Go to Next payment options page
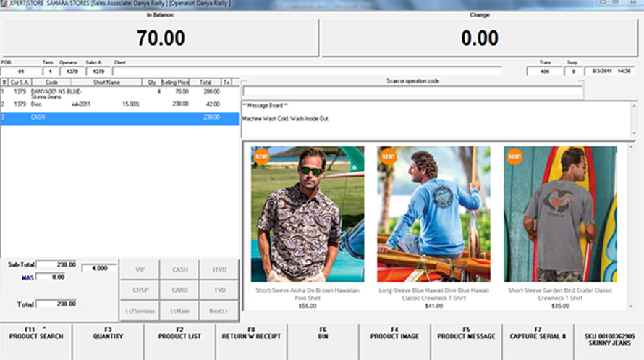This screenshot has height=360, width=644. click(x=219, y=311)
